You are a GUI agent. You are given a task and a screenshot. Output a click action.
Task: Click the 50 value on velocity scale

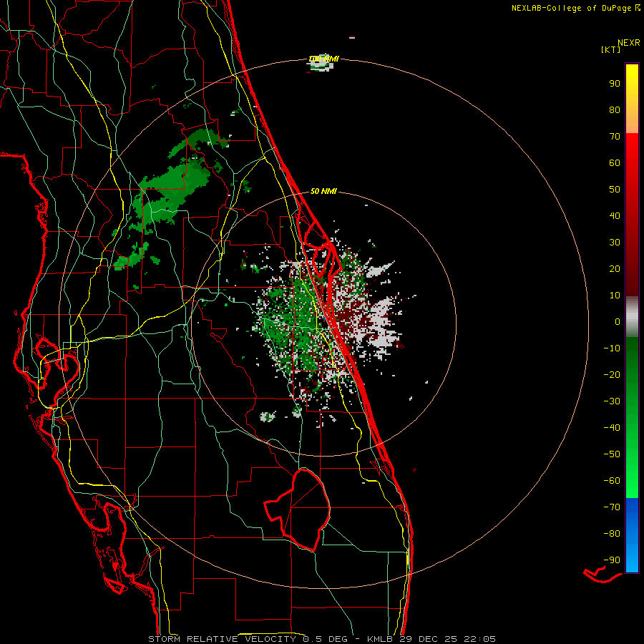(615, 190)
